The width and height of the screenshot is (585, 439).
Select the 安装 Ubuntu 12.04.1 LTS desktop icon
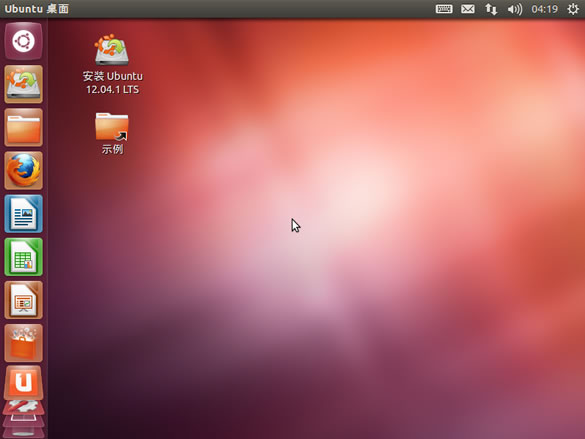coord(112,64)
